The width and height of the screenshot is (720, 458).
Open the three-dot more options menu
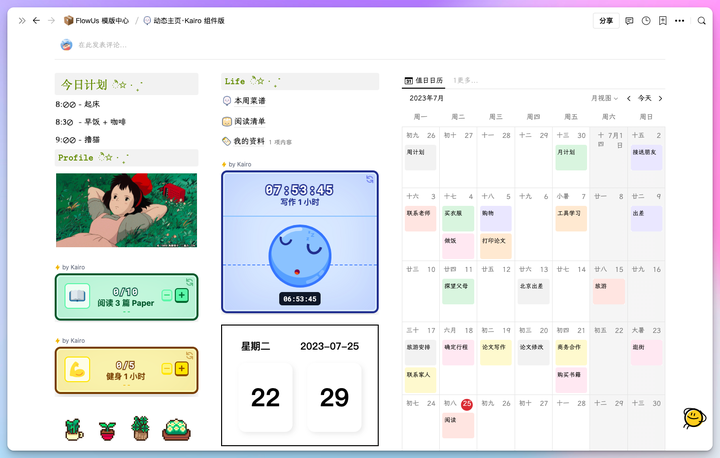(679, 20)
